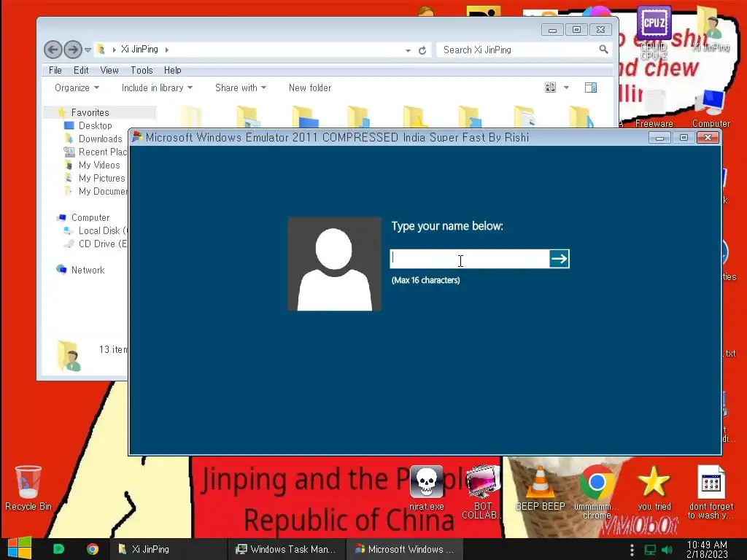Click the name input field in the emulator
747x560 pixels.
[x=469, y=259]
